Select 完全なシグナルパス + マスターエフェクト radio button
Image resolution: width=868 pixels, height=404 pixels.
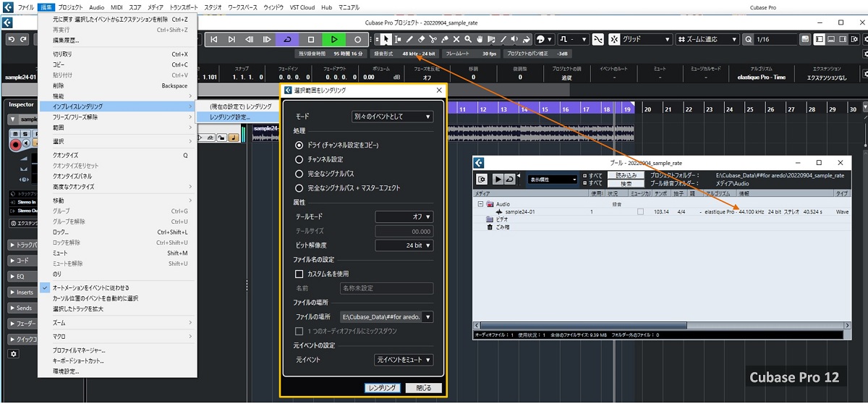299,188
